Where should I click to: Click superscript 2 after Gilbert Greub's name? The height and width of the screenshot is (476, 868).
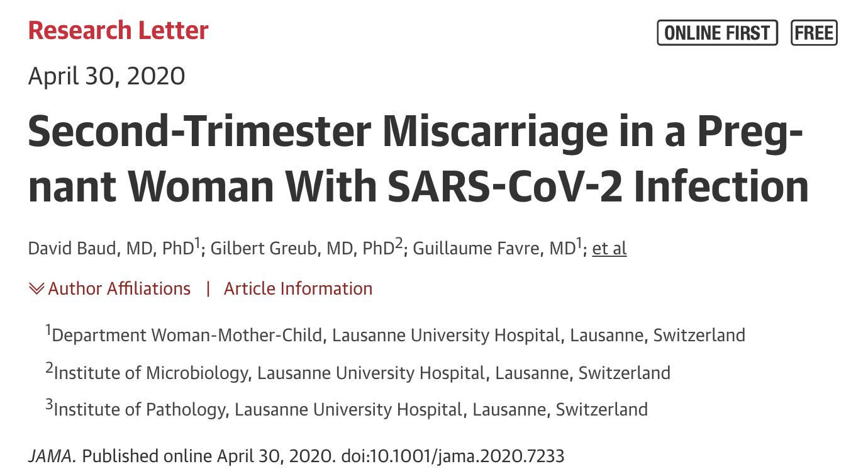tap(398, 243)
